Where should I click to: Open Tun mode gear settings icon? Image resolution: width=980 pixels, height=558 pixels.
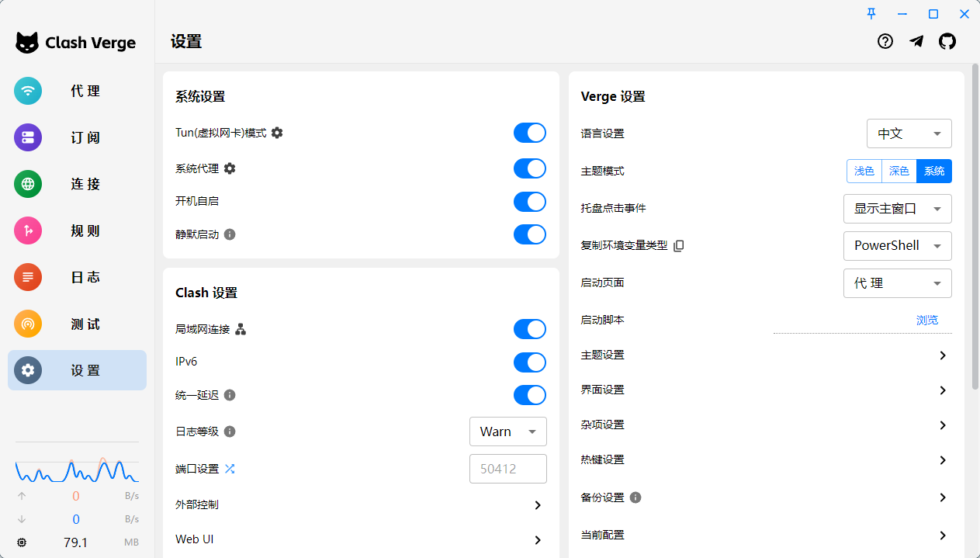[277, 133]
